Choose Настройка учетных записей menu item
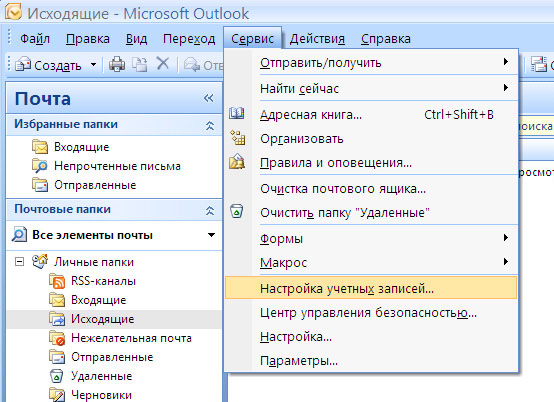 point(371,288)
